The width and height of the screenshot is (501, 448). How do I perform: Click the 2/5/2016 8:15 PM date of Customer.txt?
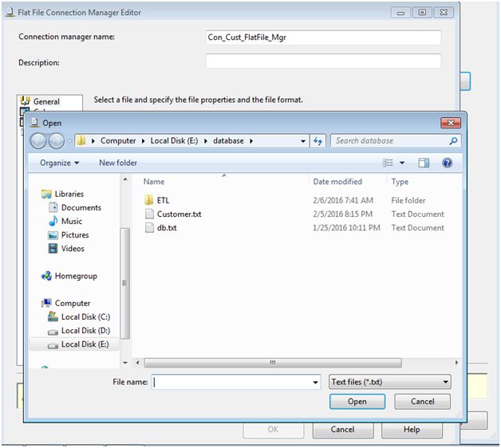coord(342,214)
